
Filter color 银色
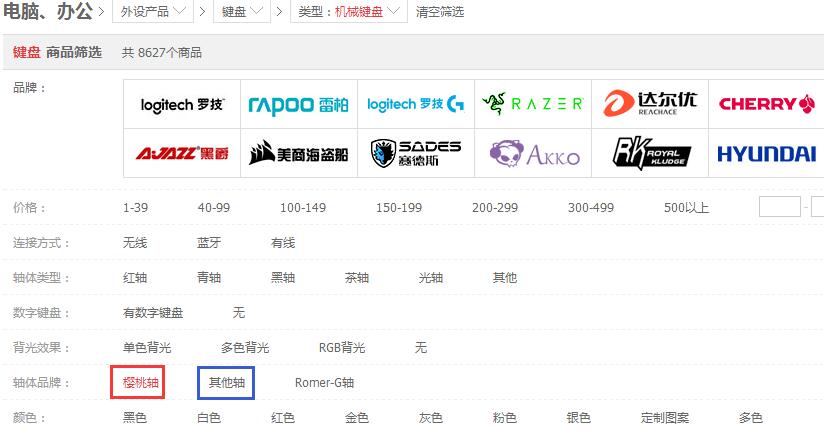pos(579,418)
